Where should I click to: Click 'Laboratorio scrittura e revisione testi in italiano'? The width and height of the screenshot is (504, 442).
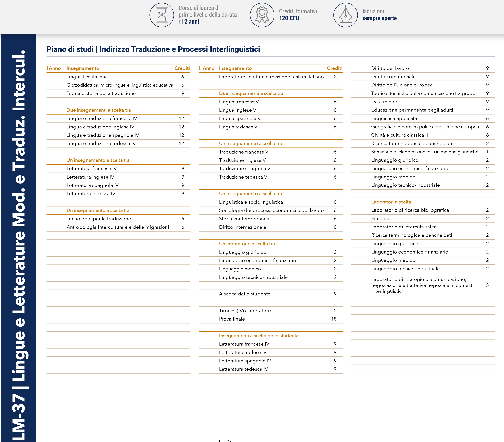click(271, 77)
